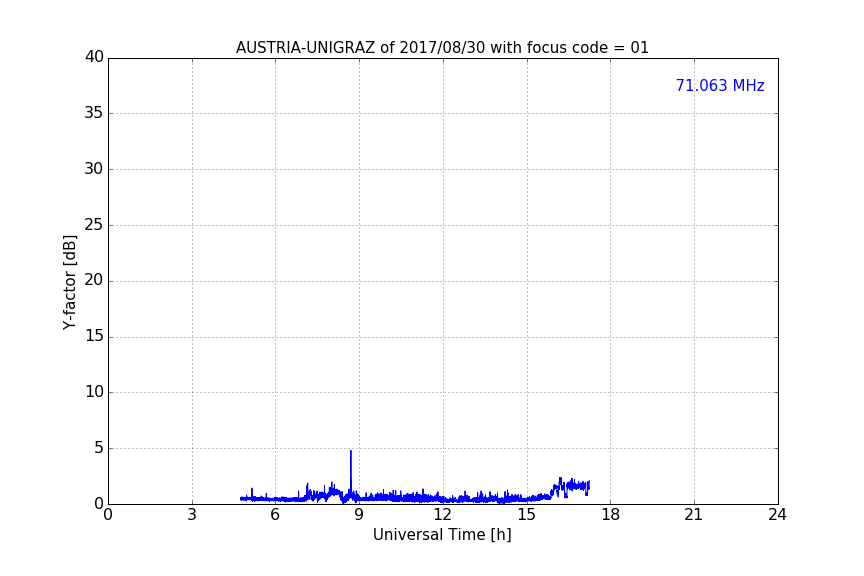This screenshot has height=576, width=864.
Task: Click the y-axis tick label '15'
Action: [x=94, y=336]
